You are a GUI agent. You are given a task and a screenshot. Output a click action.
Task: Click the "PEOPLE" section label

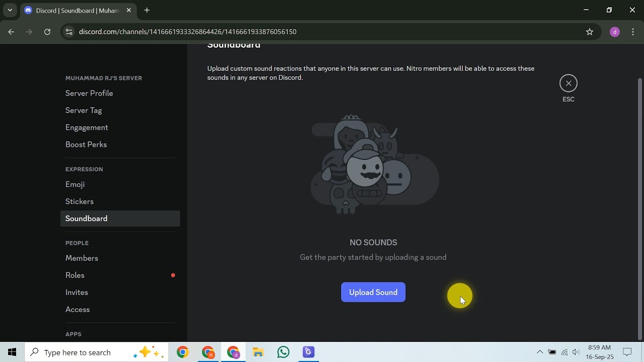(x=77, y=243)
